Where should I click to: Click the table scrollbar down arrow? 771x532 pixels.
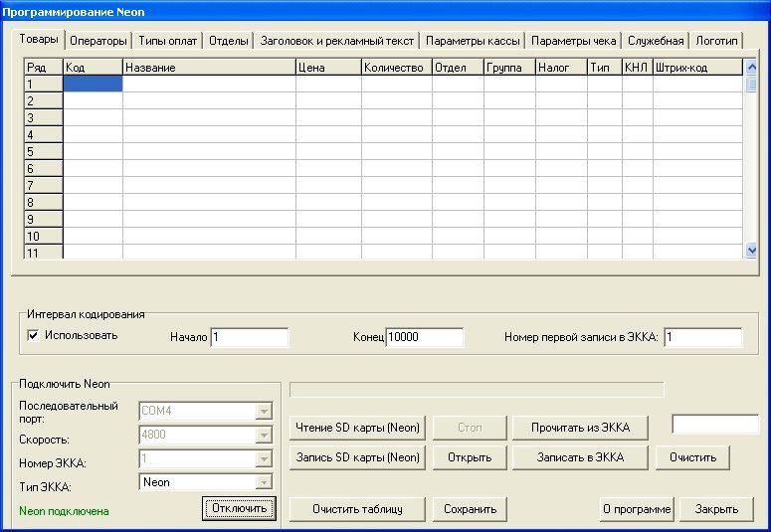point(751,251)
